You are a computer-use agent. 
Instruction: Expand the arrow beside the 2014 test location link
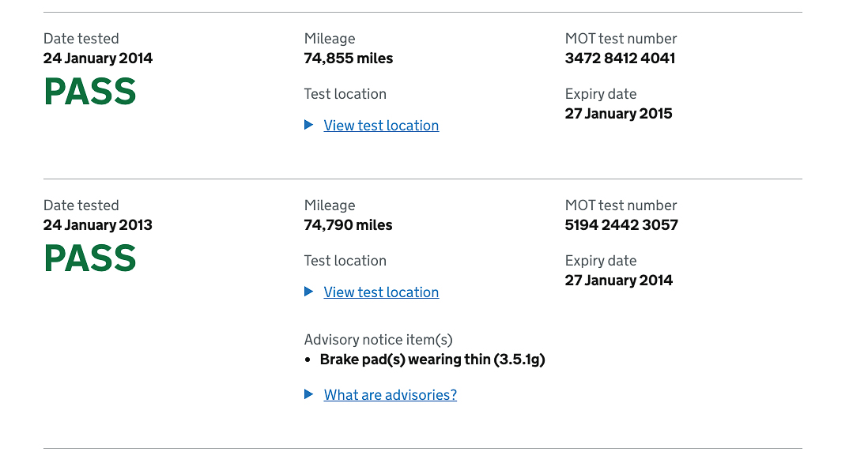[x=309, y=125]
